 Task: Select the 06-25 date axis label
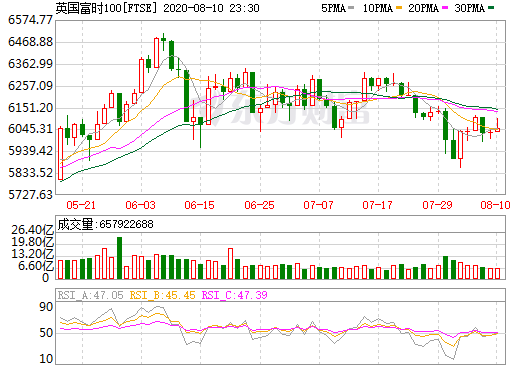tap(259, 205)
